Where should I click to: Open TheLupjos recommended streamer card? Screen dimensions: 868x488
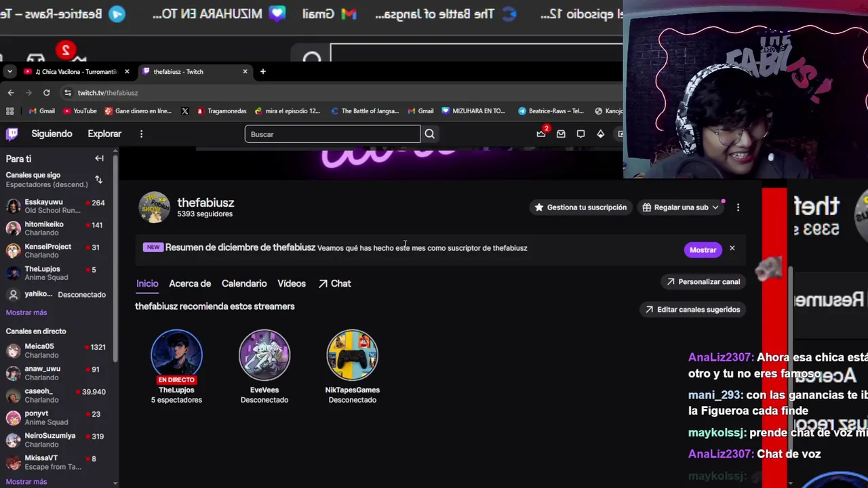tap(176, 367)
